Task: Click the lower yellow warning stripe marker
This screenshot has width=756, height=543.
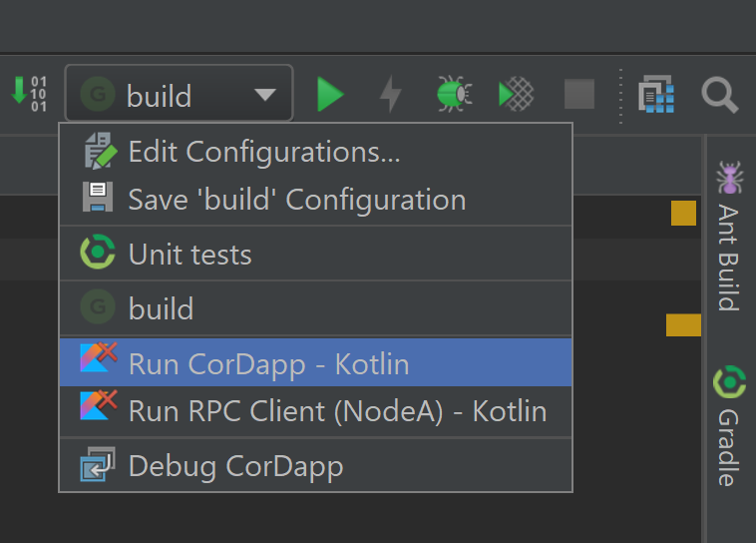Action: [x=683, y=324]
